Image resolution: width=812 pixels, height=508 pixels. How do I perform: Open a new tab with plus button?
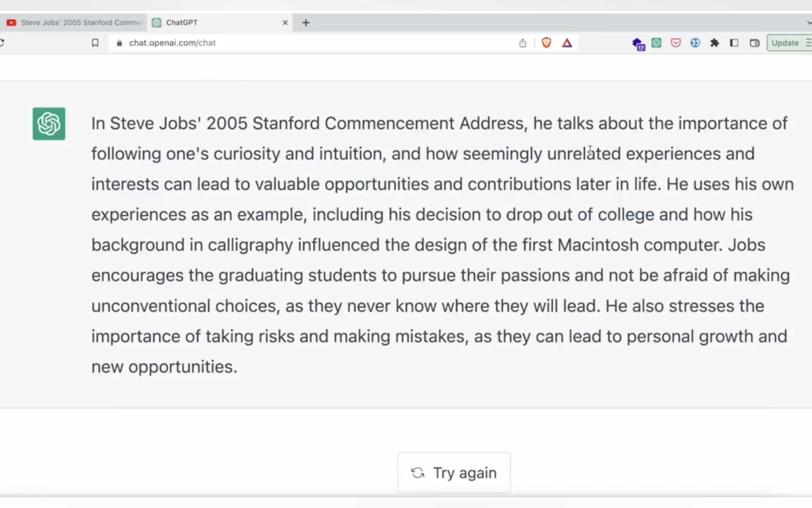[x=306, y=22]
